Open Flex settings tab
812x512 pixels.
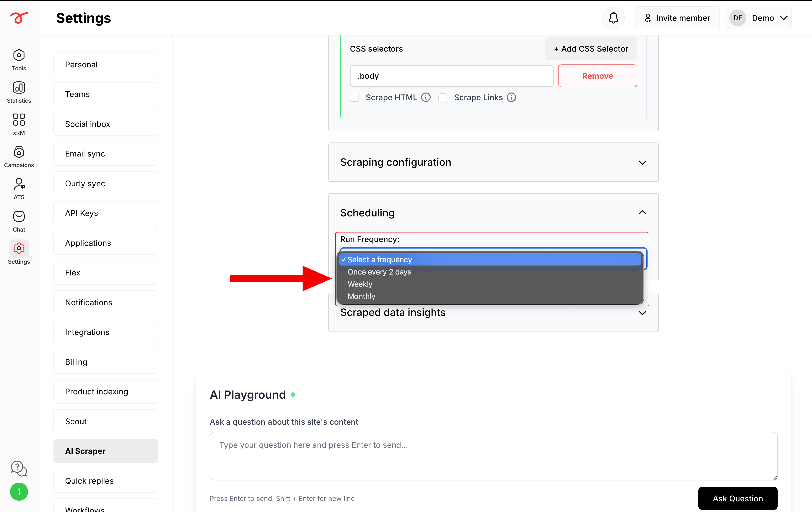[105, 273]
